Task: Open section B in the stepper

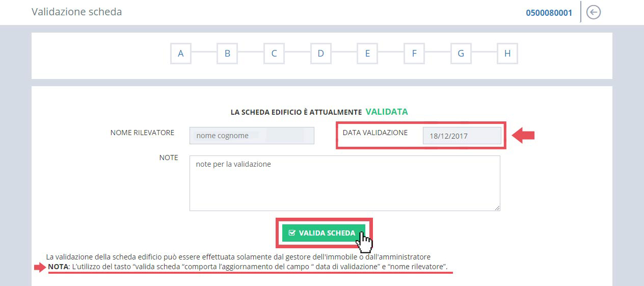Action: point(227,54)
